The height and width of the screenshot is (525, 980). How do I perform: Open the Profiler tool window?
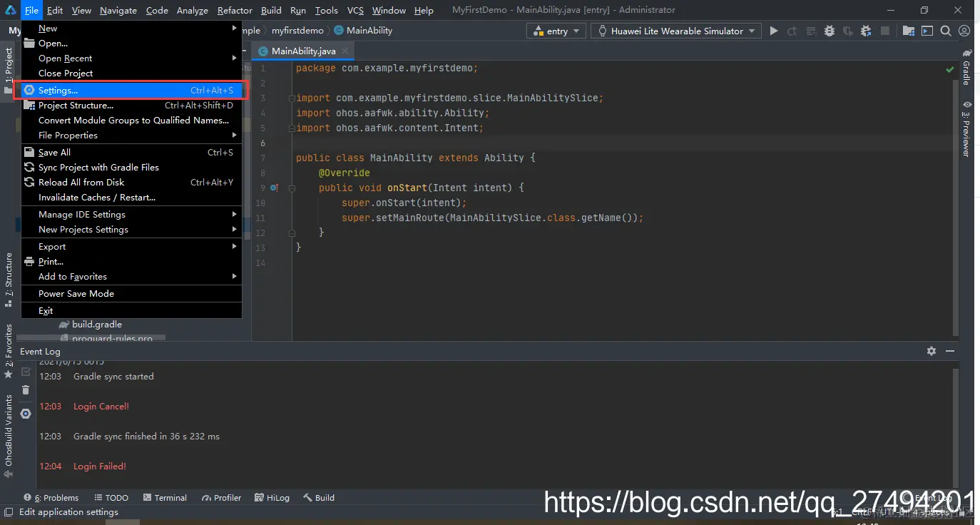222,498
